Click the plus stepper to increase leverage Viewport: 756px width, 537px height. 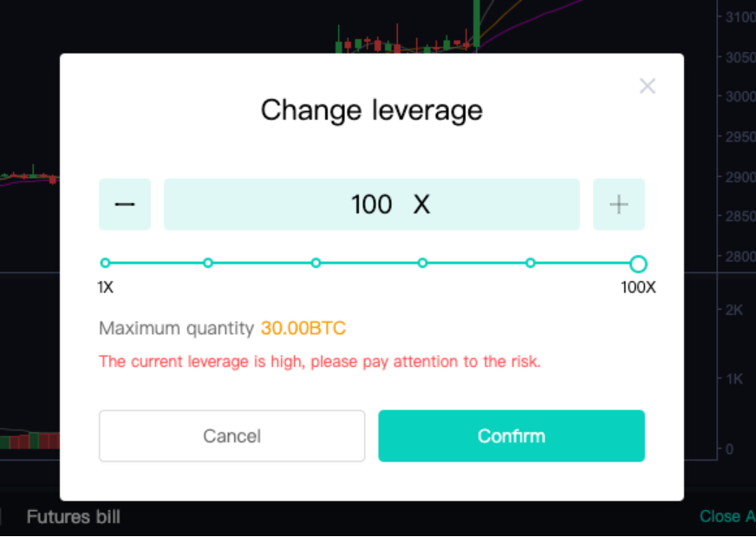pyautogui.click(x=618, y=204)
